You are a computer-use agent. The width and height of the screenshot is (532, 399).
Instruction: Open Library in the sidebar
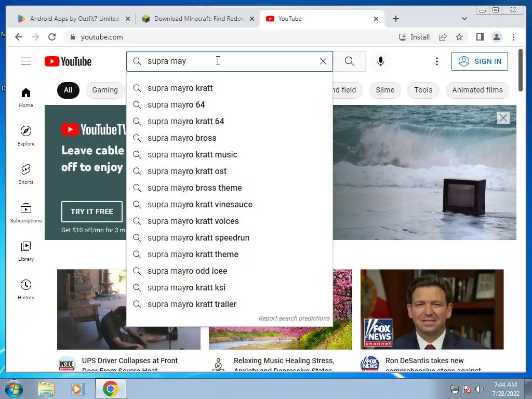[26, 251]
